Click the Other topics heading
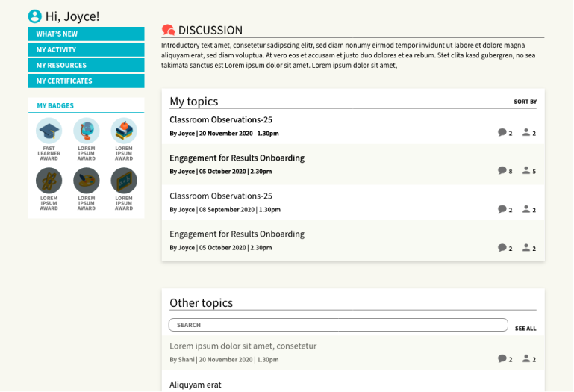The width and height of the screenshot is (574, 392). click(x=201, y=303)
